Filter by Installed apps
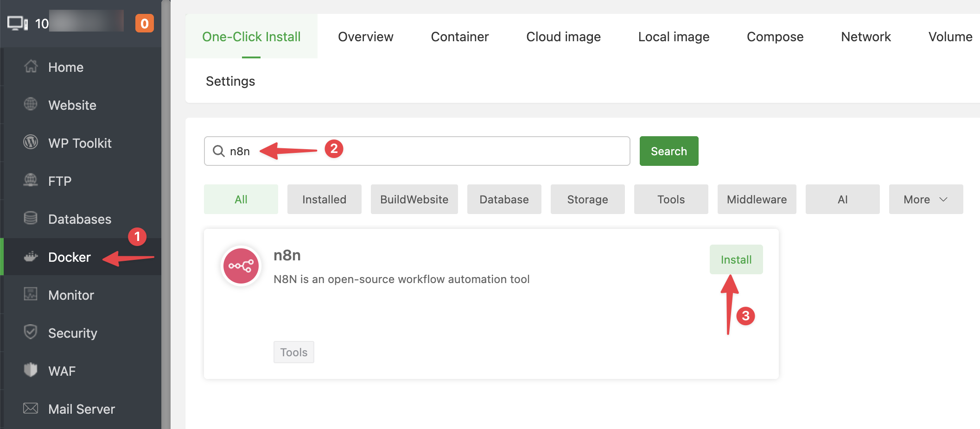The width and height of the screenshot is (980, 429). [x=325, y=199]
